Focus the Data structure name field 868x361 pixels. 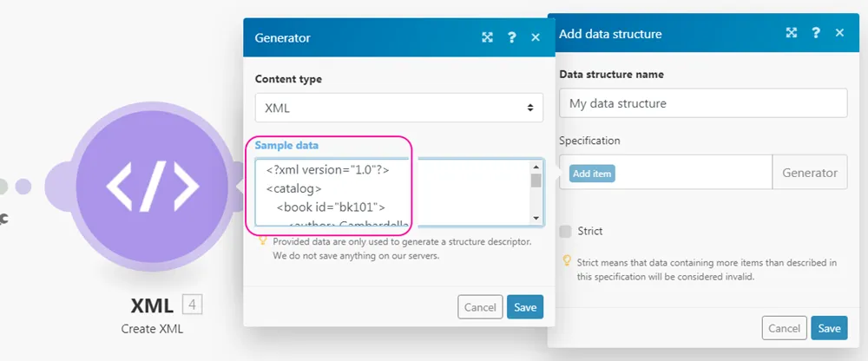[702, 103]
